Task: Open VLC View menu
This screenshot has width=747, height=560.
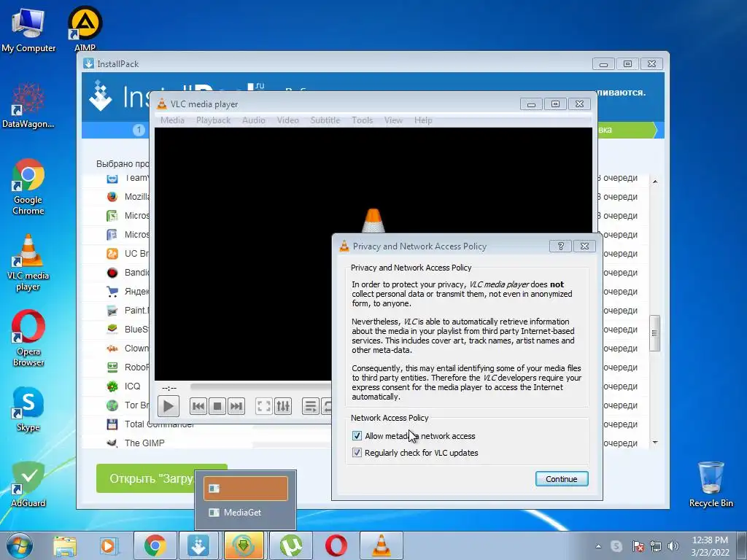Action: pyautogui.click(x=393, y=120)
